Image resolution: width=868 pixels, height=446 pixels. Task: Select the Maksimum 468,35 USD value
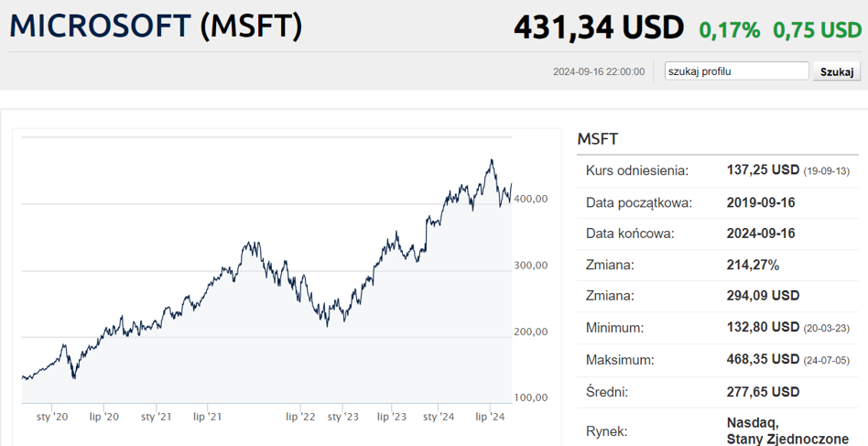(763, 360)
